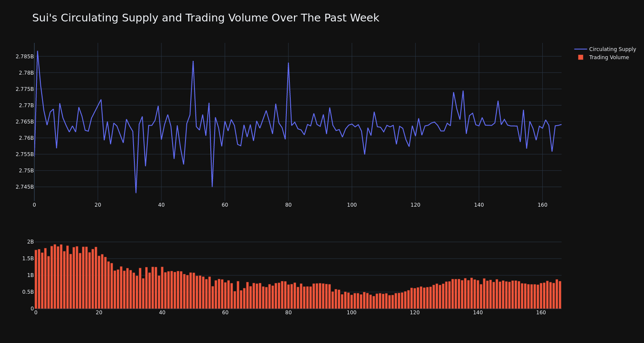Viewport: 644px width, 343px height.
Task: Click the 2.77B y-axis label
Action: pyautogui.click(x=26, y=105)
